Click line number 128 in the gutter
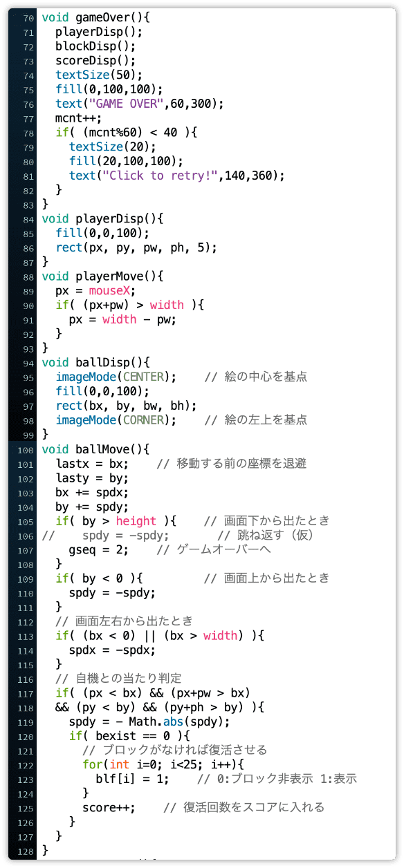 point(26,851)
